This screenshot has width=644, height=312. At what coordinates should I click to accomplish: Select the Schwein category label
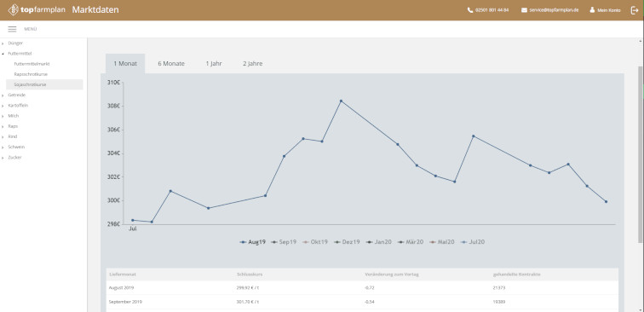(16, 147)
